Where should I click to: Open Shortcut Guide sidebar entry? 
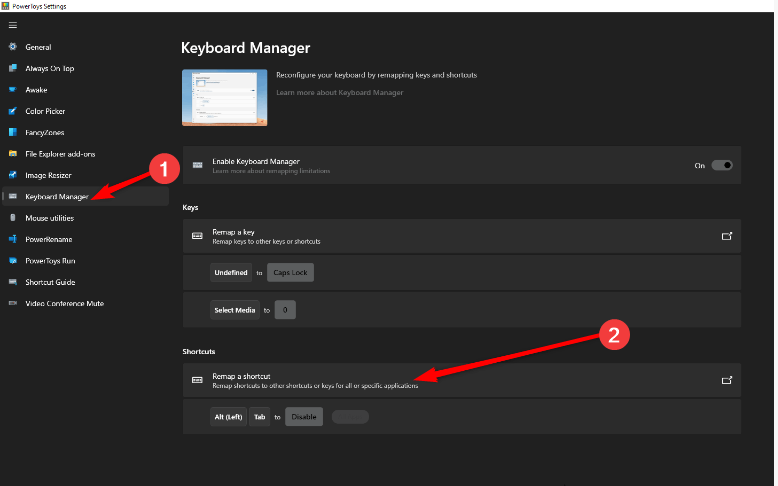51,282
